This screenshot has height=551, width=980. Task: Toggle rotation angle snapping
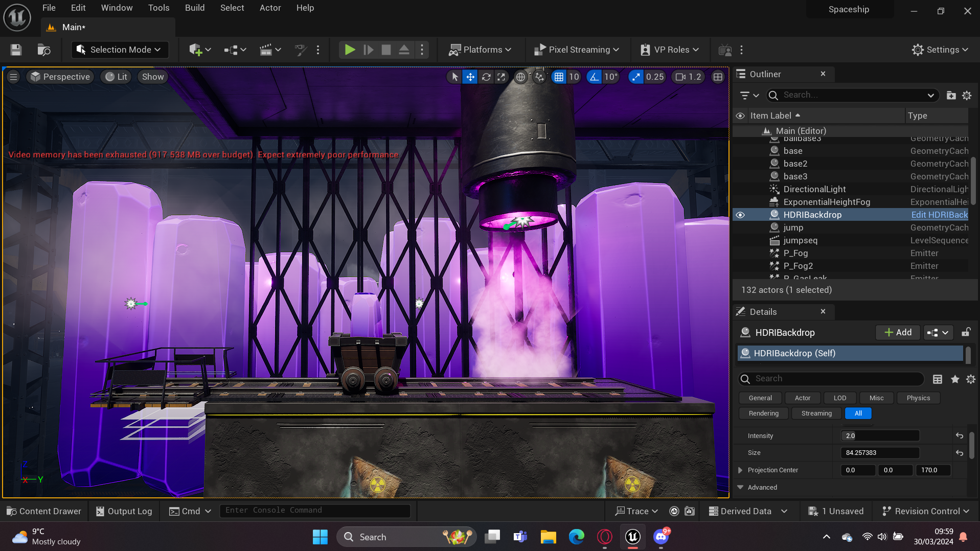coord(594,77)
